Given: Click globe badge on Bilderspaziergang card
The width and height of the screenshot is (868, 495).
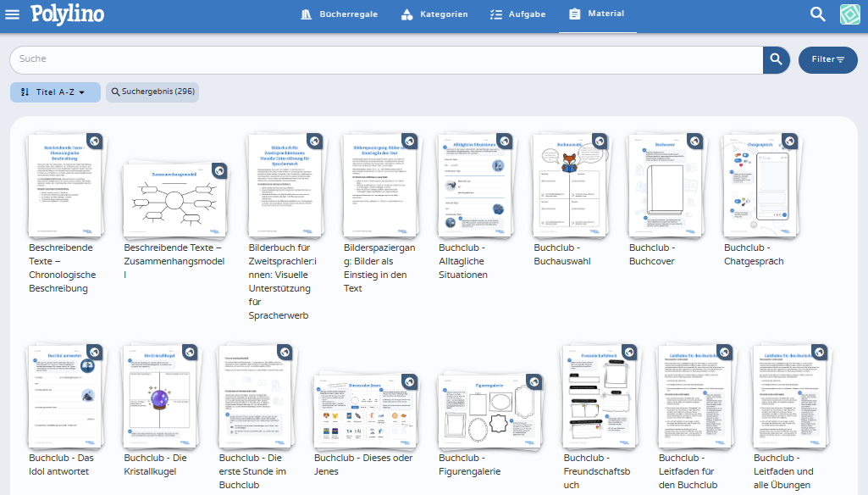Looking at the screenshot, I should (x=410, y=142).
